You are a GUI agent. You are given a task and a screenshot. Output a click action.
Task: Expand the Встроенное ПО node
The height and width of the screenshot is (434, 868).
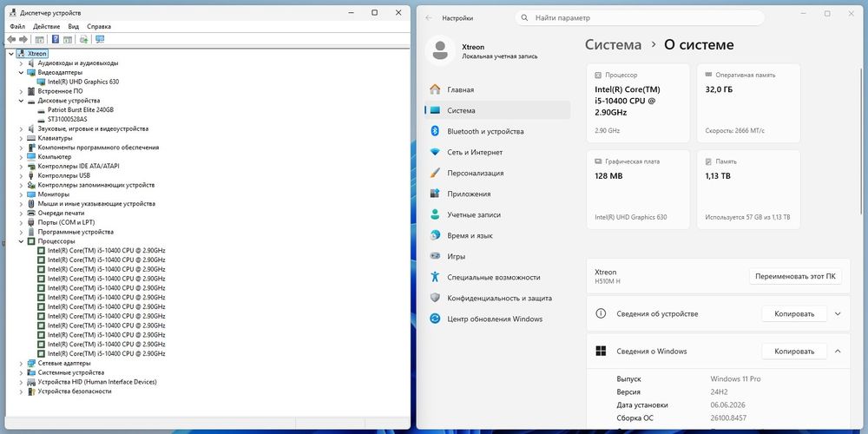(22, 91)
